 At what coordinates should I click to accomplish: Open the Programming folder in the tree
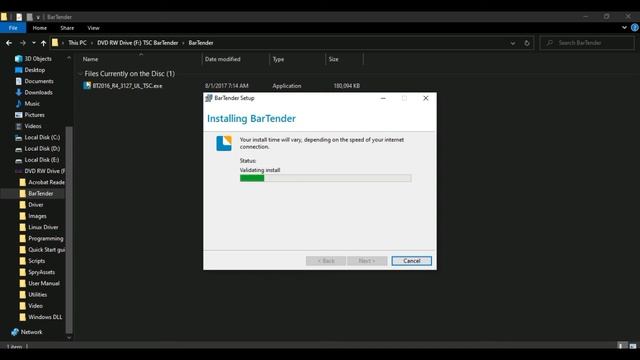45,238
